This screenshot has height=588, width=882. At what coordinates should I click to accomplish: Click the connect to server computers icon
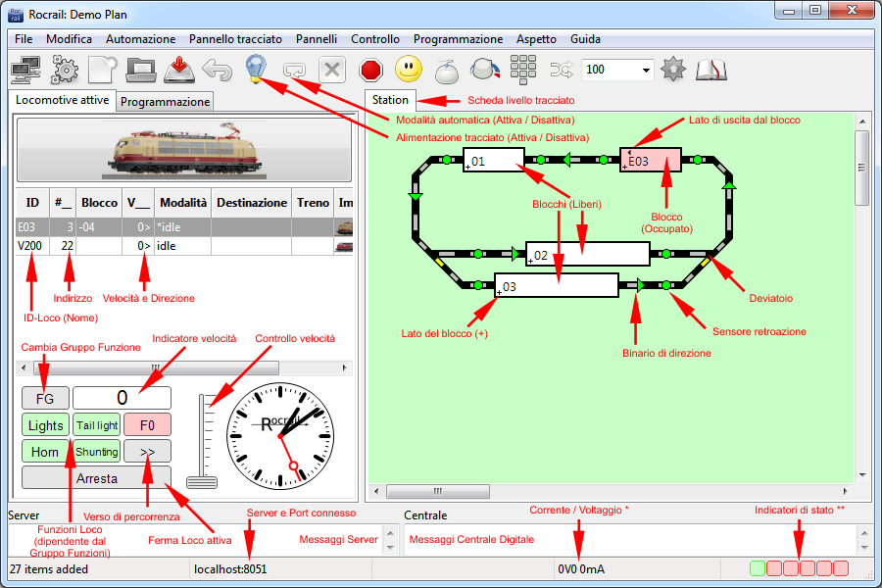coord(24,70)
